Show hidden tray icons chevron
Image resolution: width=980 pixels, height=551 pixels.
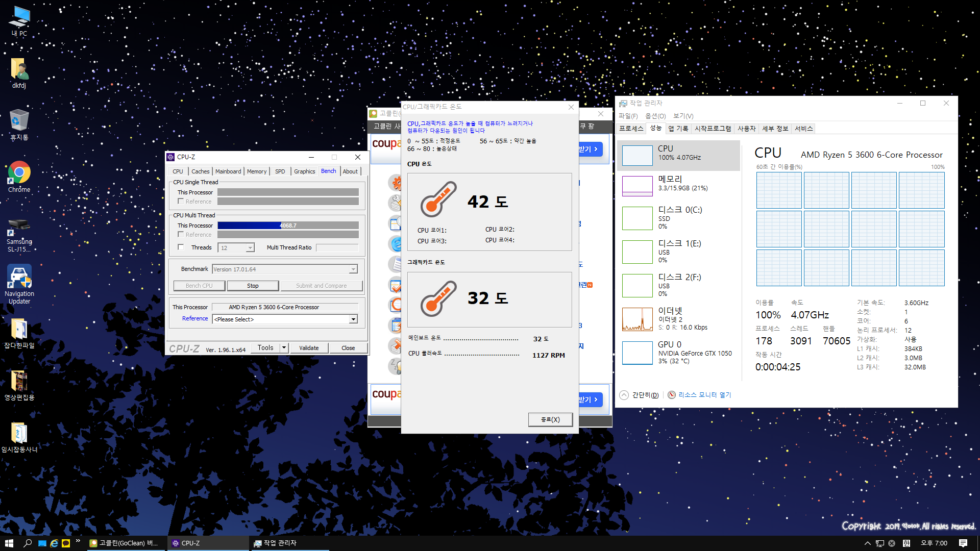[x=867, y=543]
